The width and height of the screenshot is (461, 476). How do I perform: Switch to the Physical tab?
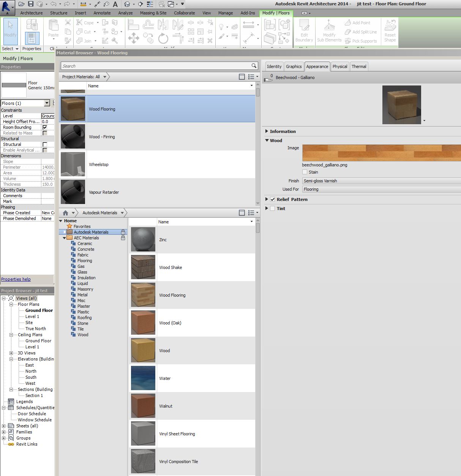tap(340, 66)
